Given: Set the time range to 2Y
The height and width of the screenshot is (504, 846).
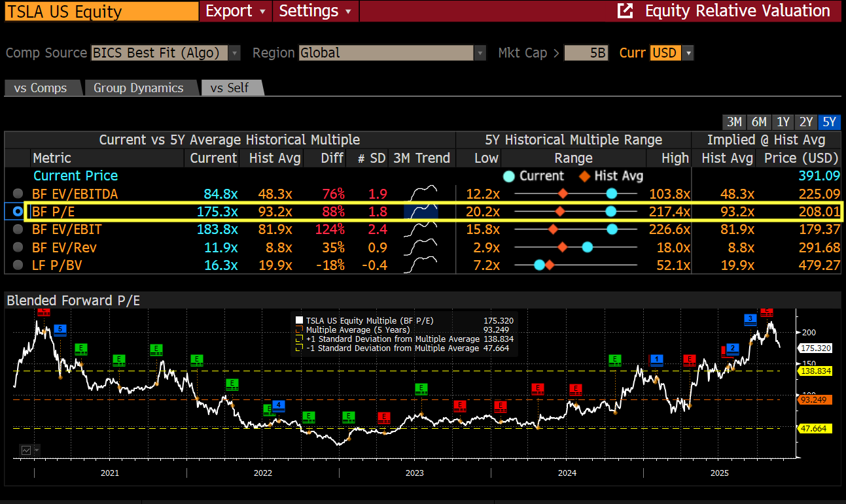Looking at the screenshot, I should click(806, 122).
